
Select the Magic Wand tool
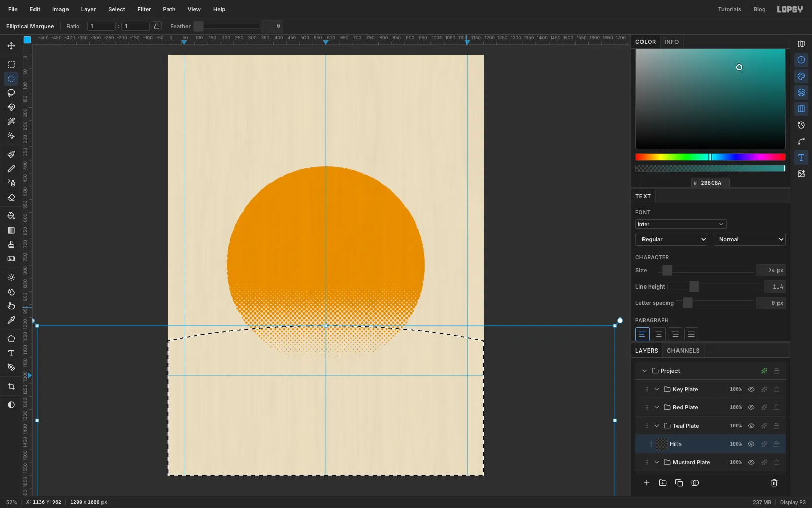point(11,121)
